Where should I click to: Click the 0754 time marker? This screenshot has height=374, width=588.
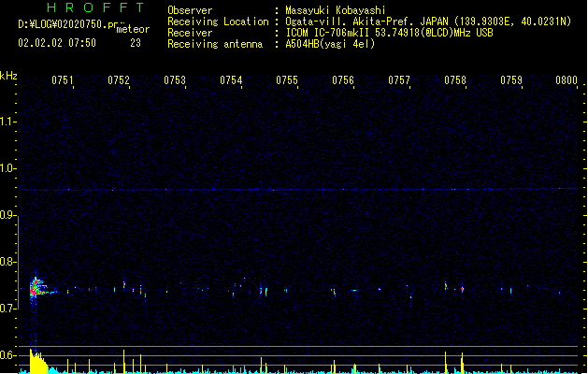(x=231, y=80)
